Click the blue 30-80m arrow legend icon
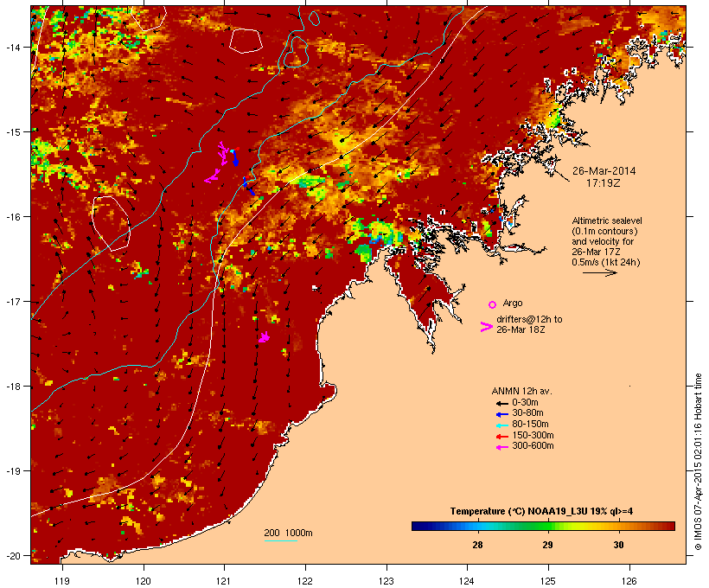The image size is (709, 588). coord(502,414)
